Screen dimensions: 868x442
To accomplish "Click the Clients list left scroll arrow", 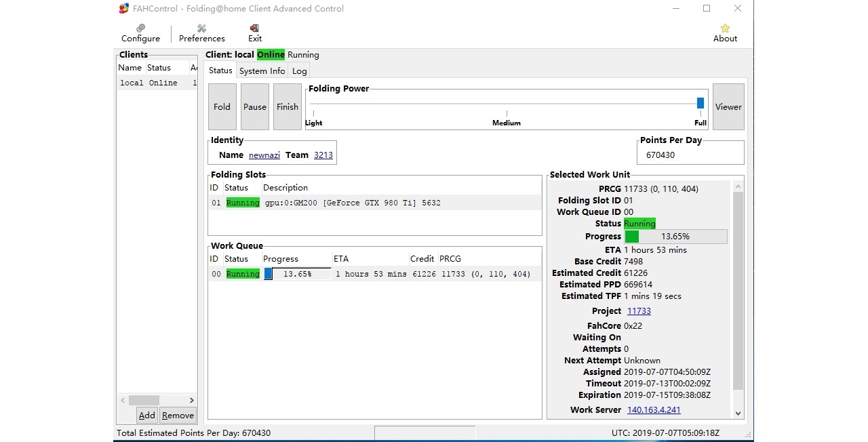I will 123,401.
